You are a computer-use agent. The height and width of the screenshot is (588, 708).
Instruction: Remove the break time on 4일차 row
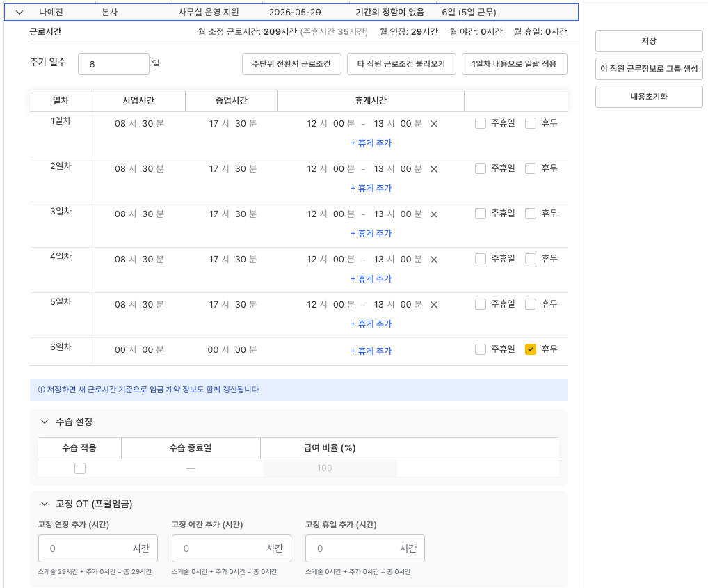[433, 260]
